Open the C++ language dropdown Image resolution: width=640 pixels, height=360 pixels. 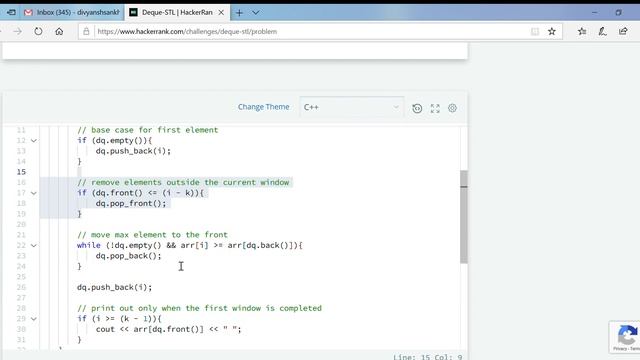(x=351, y=107)
